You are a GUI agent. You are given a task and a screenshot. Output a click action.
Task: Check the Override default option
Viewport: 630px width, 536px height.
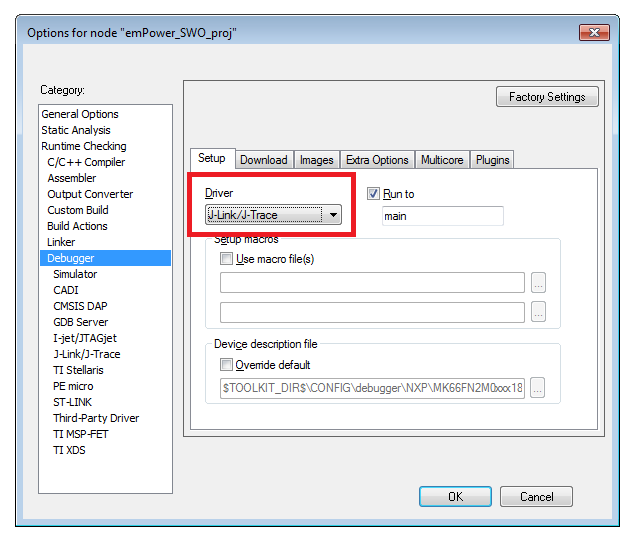226,365
